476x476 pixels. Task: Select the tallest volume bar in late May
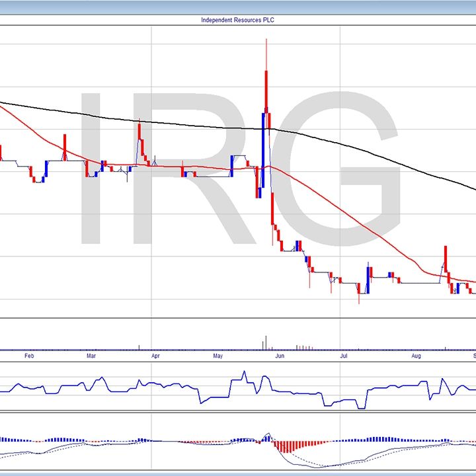pyautogui.click(x=266, y=342)
